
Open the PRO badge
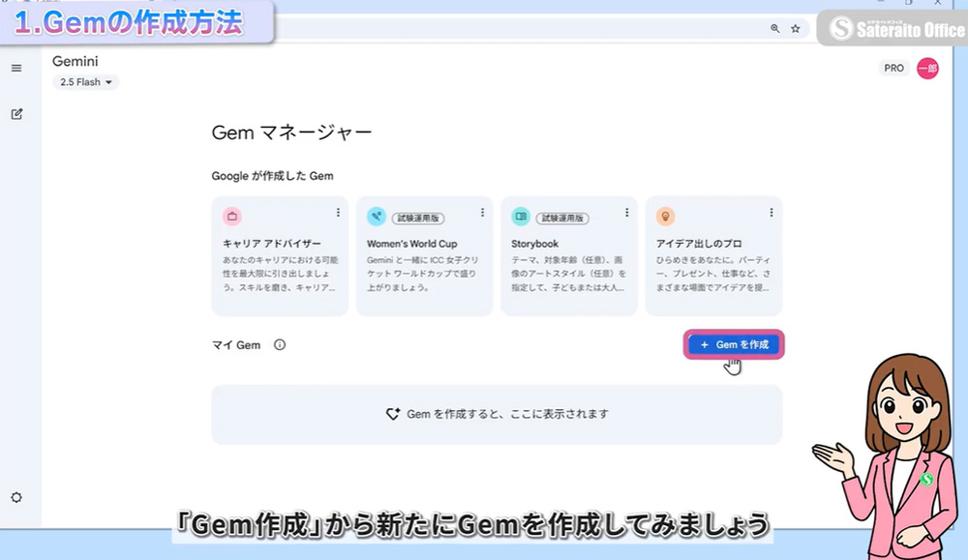pos(893,68)
